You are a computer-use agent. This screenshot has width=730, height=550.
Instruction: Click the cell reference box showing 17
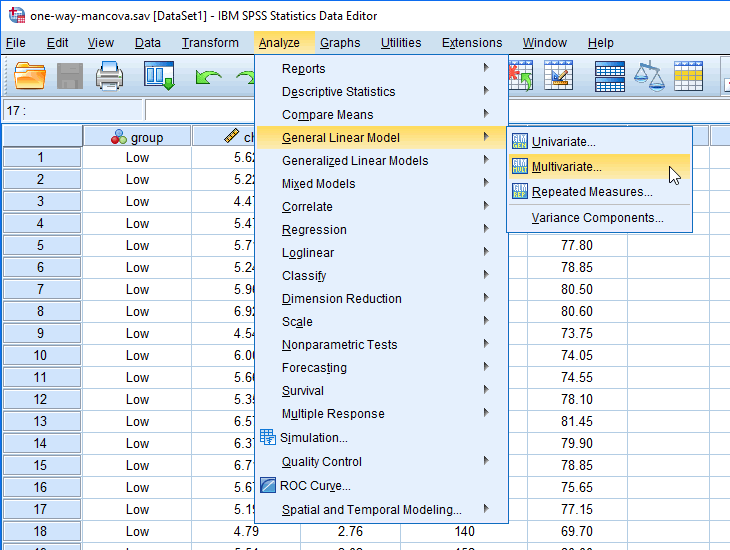click(72, 111)
